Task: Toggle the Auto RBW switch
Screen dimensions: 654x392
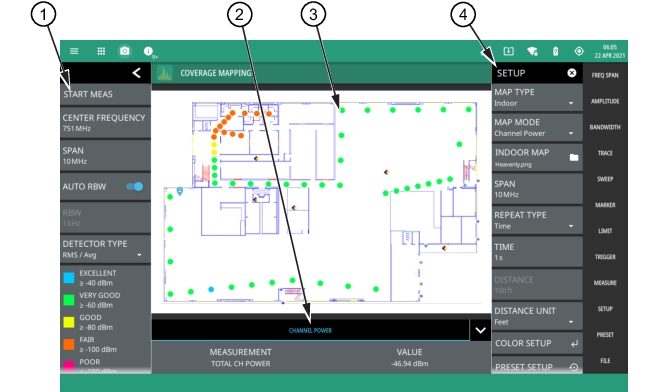Action: (135, 186)
